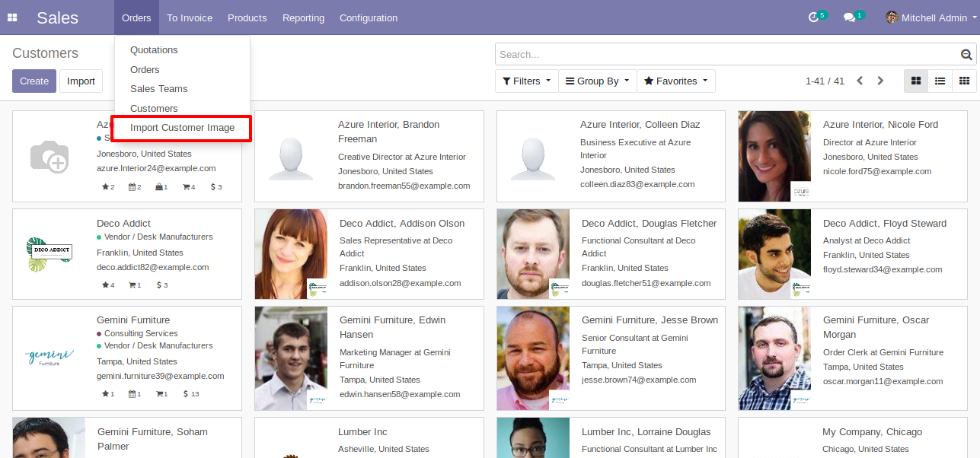Open the apps grid icon beside Sales
The width and height of the screenshot is (980, 458).
(x=12, y=17)
